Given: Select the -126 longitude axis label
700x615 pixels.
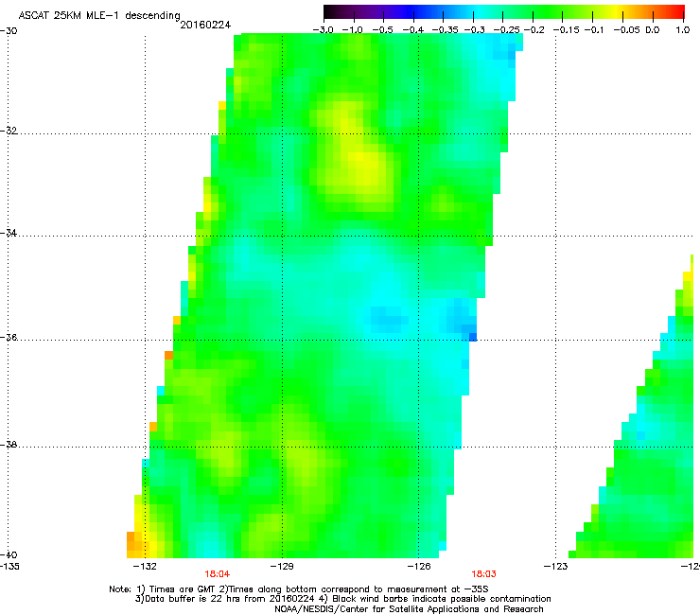Looking at the screenshot, I should [x=419, y=567].
